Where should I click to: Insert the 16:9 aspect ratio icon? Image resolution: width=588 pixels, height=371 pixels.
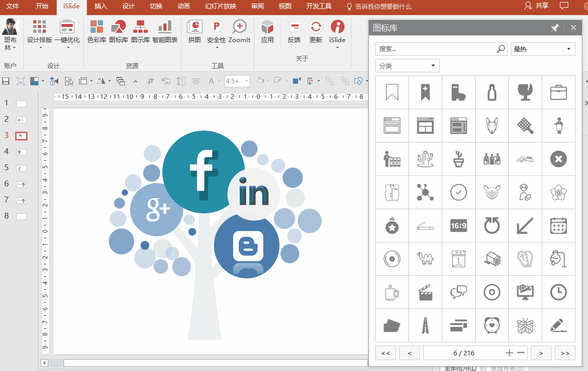click(x=458, y=226)
